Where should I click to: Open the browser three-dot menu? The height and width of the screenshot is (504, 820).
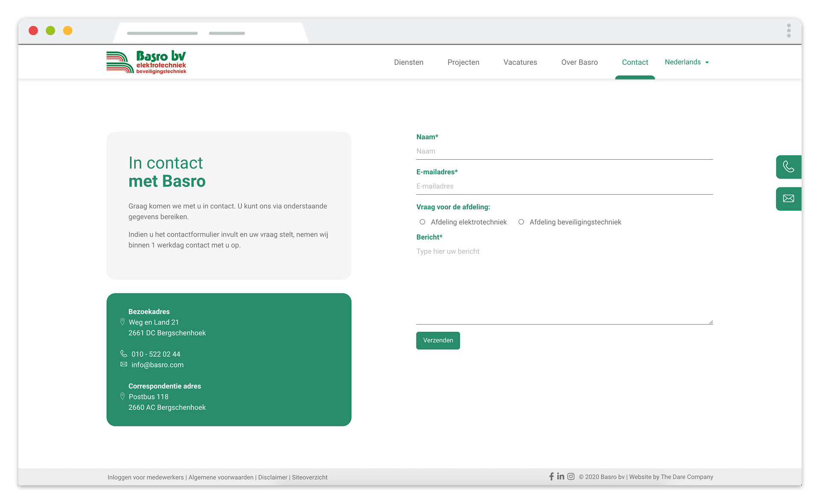click(789, 31)
